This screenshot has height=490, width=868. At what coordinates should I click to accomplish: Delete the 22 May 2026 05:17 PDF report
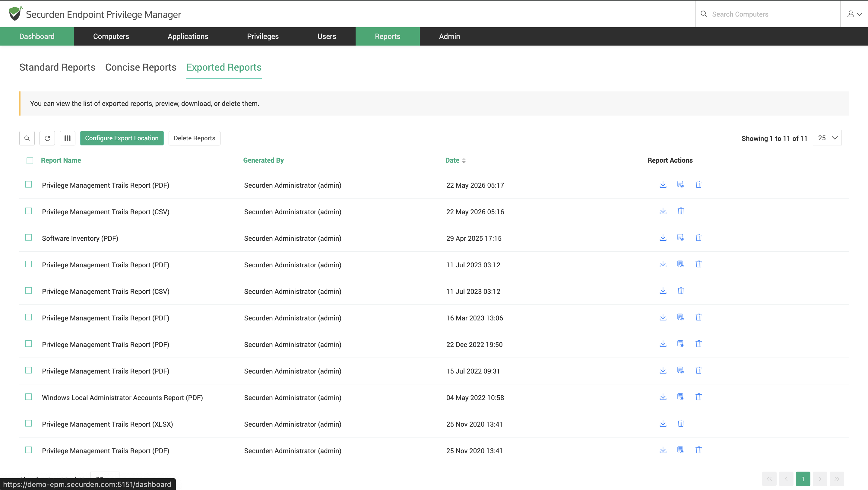(x=699, y=185)
